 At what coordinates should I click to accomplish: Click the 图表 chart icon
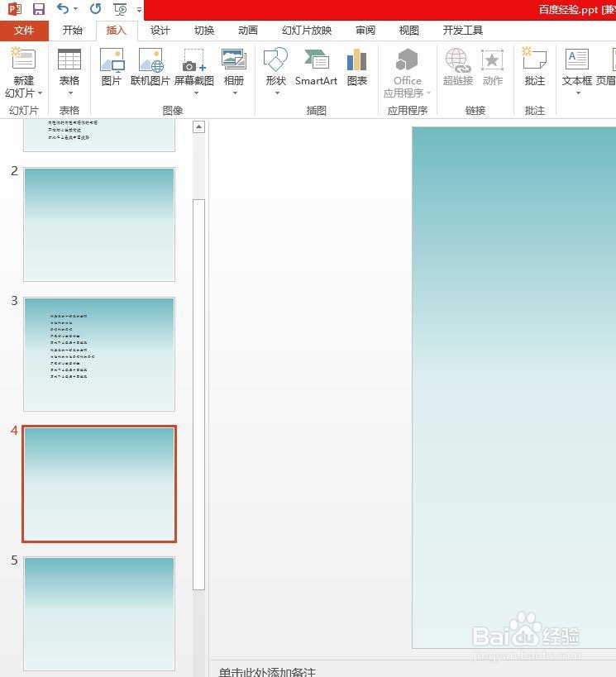tap(357, 60)
